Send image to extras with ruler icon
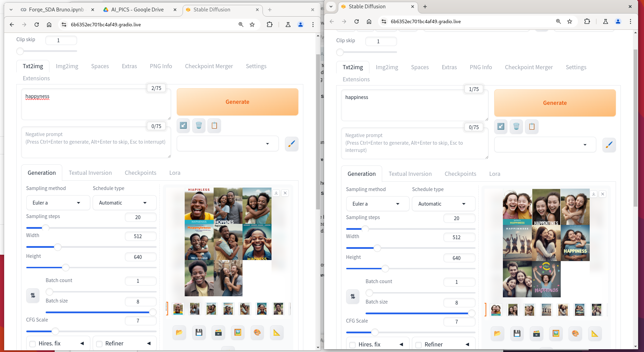644x352 pixels. click(x=277, y=332)
